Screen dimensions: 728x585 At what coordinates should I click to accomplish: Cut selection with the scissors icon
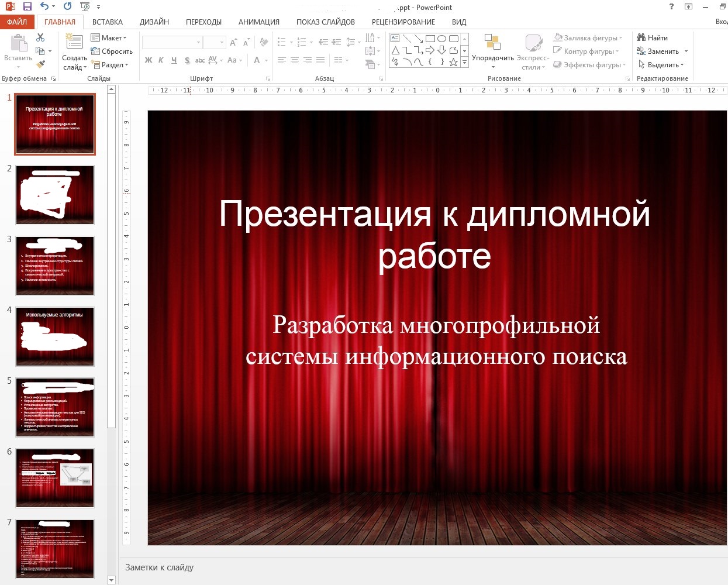(x=40, y=37)
